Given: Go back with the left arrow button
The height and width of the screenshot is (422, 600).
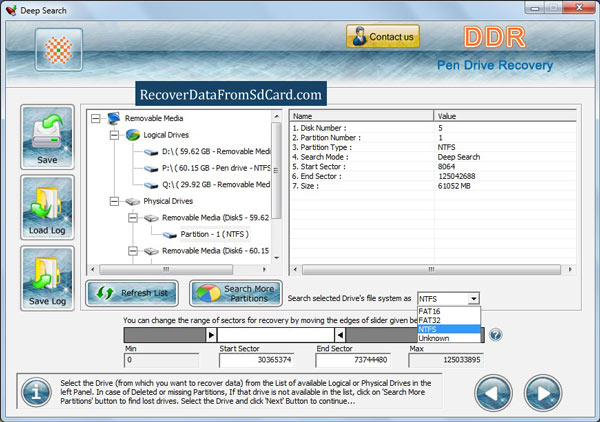Looking at the screenshot, I should (493, 393).
